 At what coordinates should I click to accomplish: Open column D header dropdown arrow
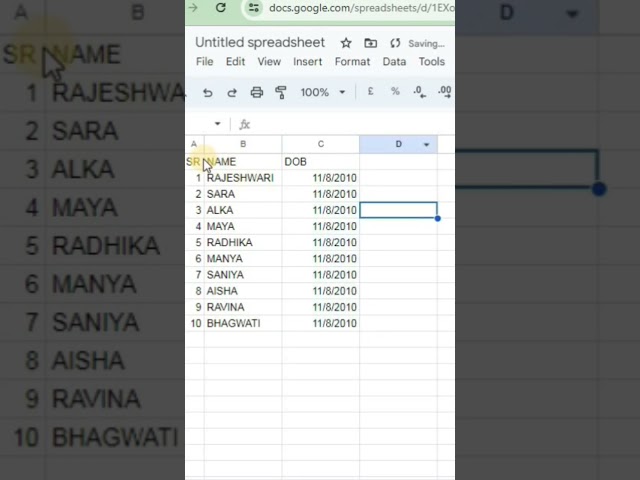click(x=427, y=144)
